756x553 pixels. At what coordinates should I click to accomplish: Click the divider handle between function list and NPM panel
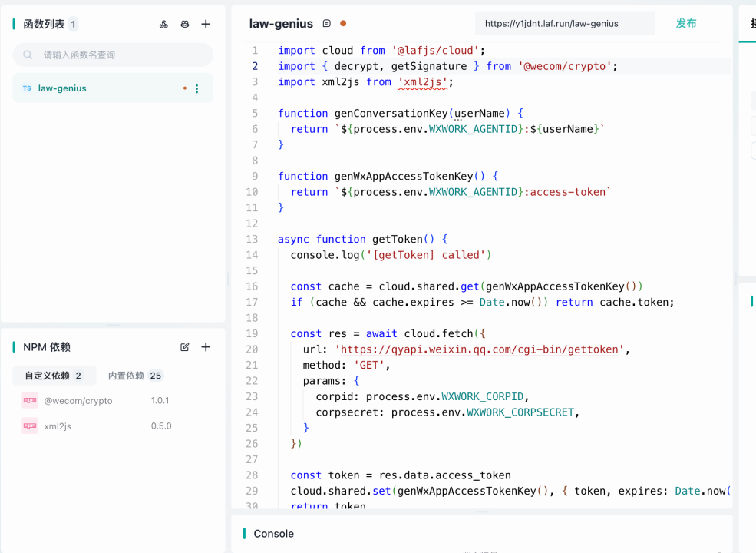[113, 325]
